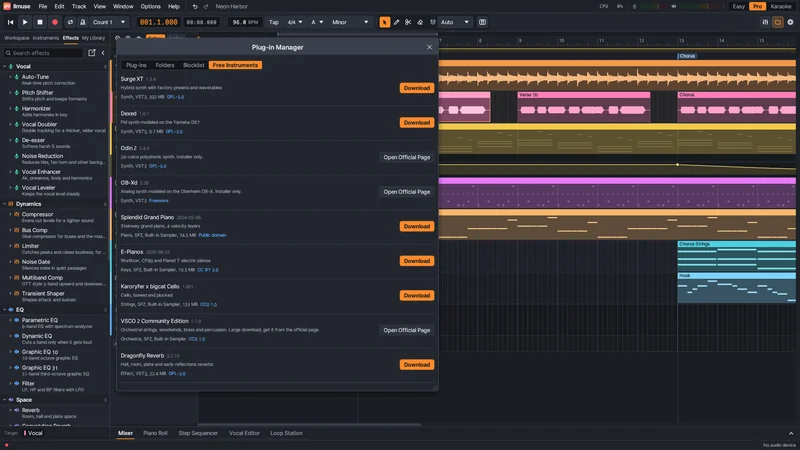
Task: Open the Auto snap dropdown
Action: tap(455, 22)
